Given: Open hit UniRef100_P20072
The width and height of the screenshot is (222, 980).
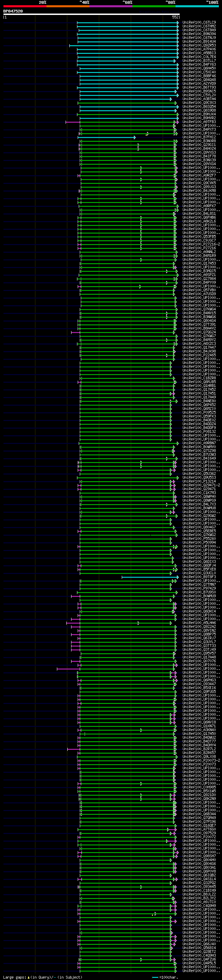Looking at the screenshot, I should pos(199,837).
